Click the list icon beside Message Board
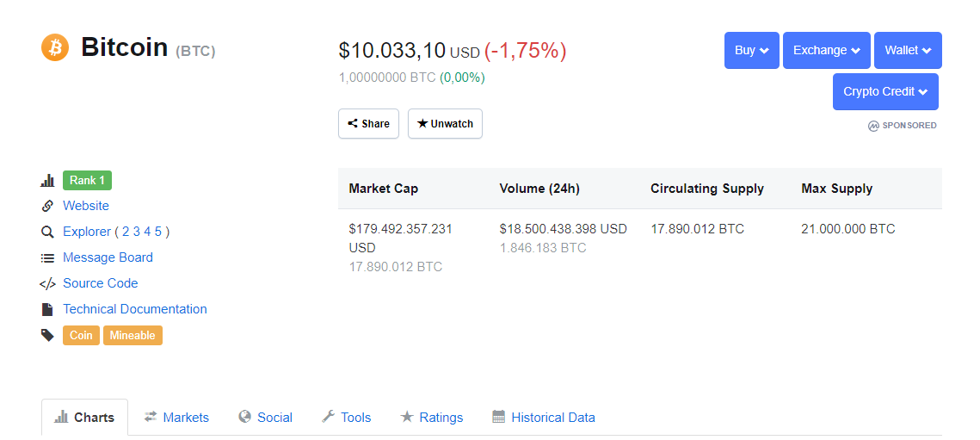980x440 pixels. [47, 257]
